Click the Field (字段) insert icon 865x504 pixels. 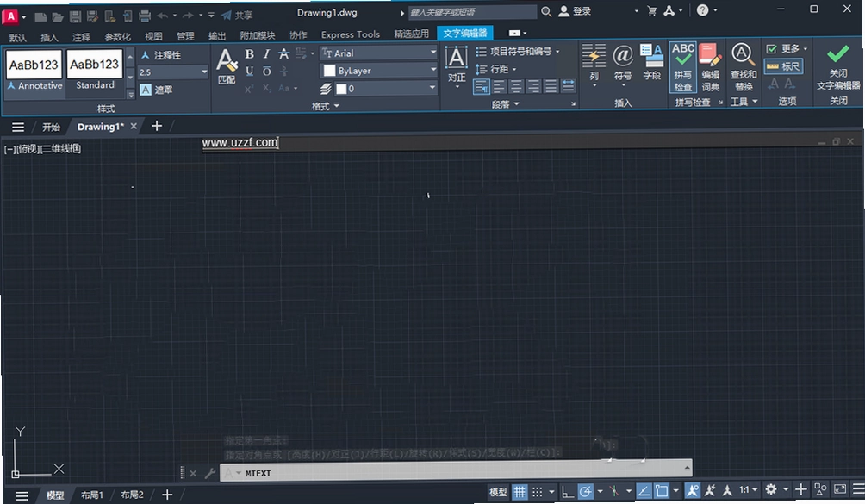[651, 62]
